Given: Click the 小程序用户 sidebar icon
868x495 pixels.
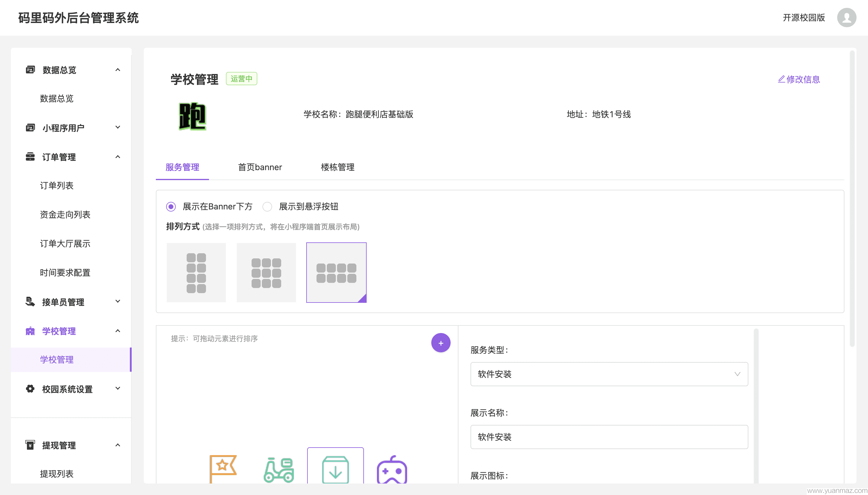Looking at the screenshot, I should click(x=30, y=128).
